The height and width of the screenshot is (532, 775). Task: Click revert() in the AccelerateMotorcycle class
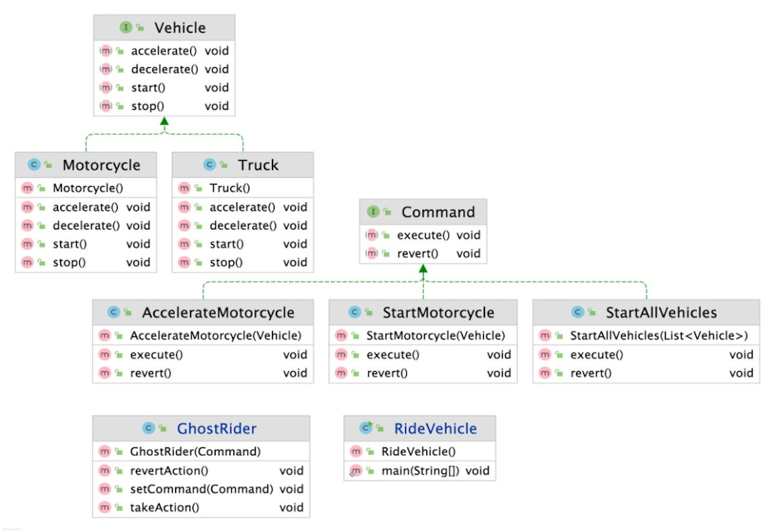pyautogui.click(x=151, y=373)
